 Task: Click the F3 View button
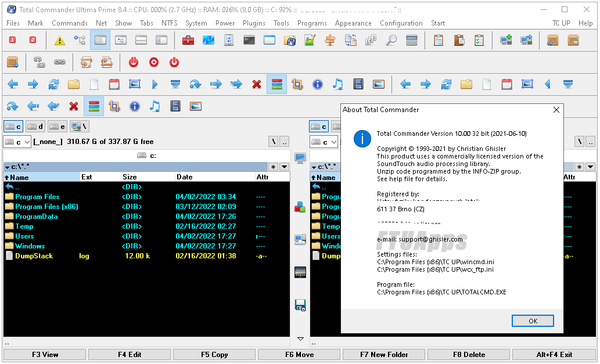(x=45, y=355)
